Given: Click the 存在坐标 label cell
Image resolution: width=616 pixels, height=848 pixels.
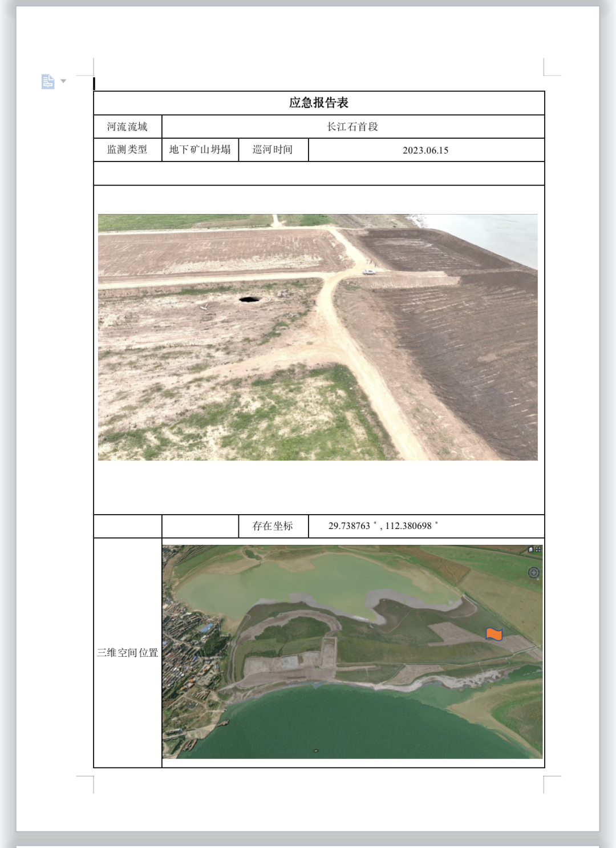Looking at the screenshot, I should pos(273,526).
